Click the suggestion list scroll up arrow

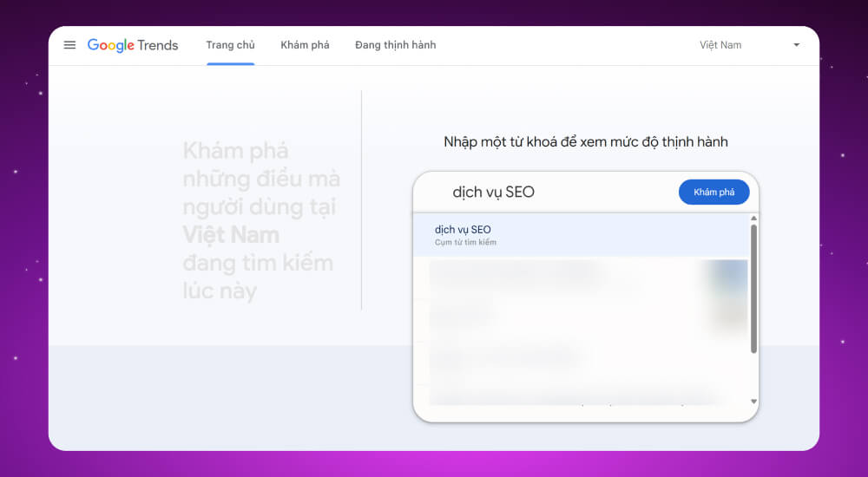[x=753, y=219]
